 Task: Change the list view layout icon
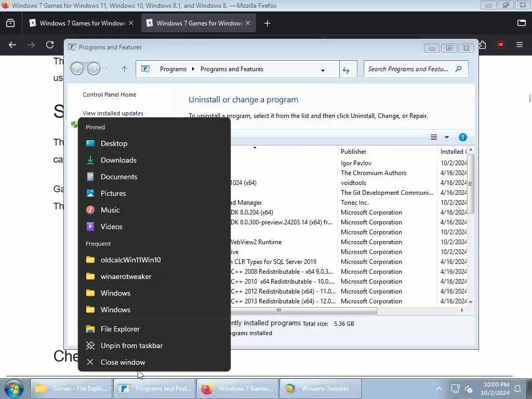434,137
